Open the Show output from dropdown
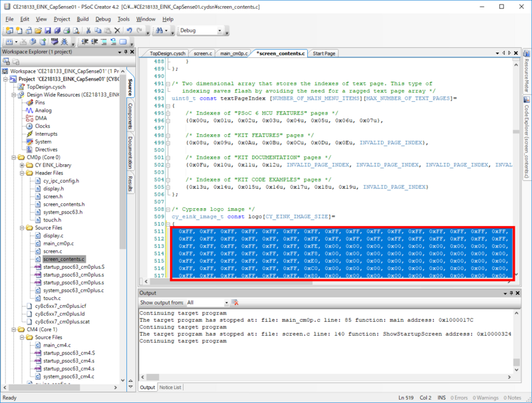Image resolution: width=532 pixels, height=403 pixels. [x=226, y=303]
